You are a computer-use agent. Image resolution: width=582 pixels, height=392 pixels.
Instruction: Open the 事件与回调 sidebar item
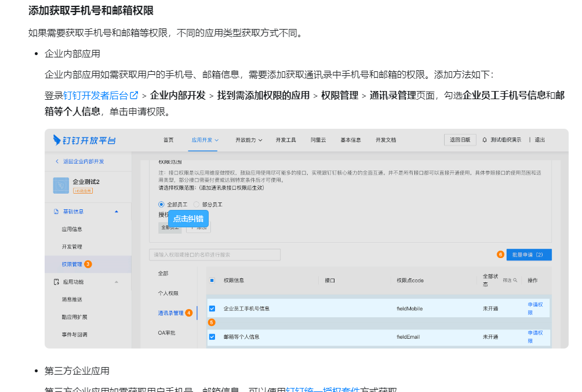(75, 335)
